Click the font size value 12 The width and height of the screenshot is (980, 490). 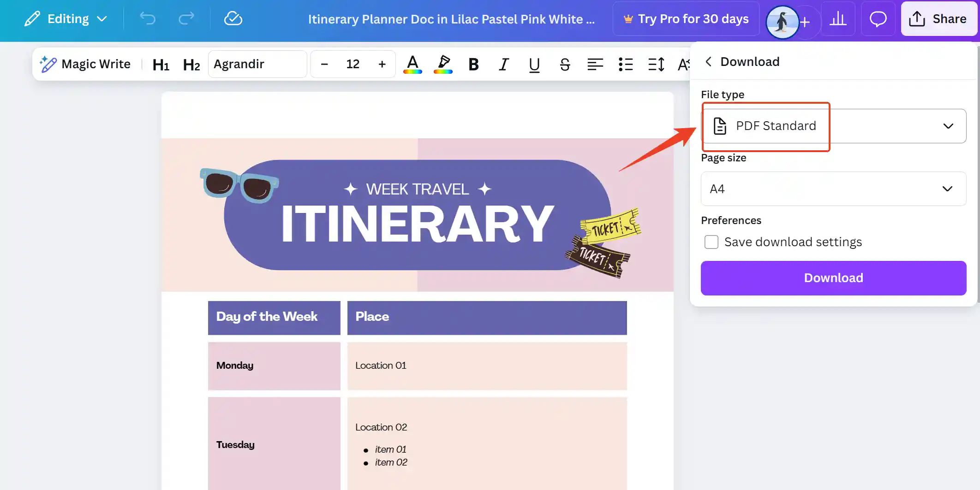coord(353,64)
